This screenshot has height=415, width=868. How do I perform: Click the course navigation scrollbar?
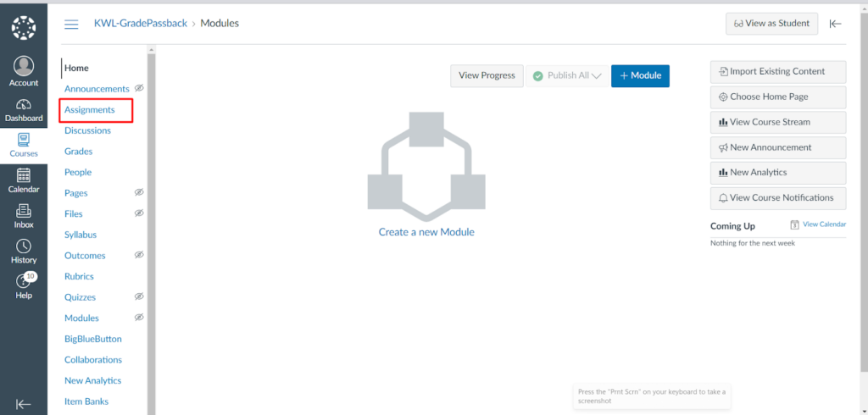coord(152,229)
